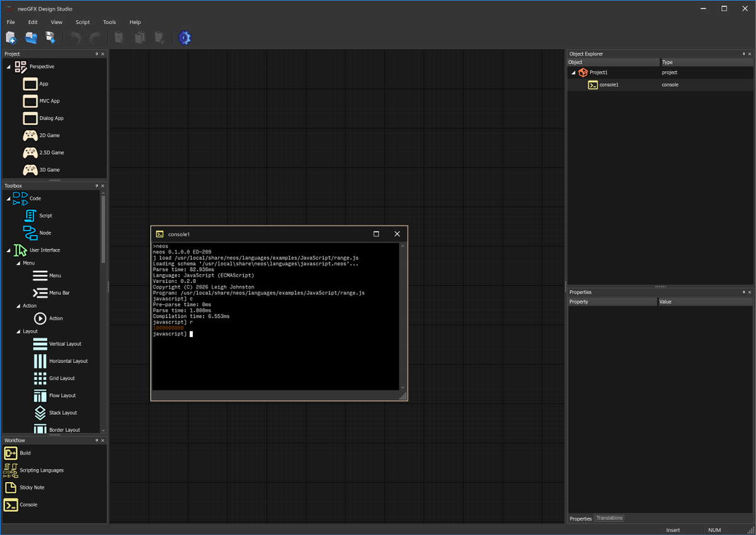Select the App project template icon
Screen dimensions: 756x535
tap(30, 84)
